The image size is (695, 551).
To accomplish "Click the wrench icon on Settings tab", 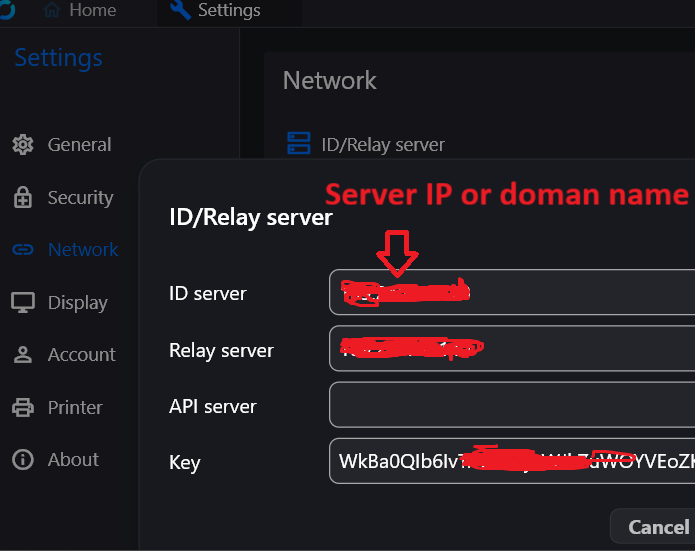I will click(181, 11).
